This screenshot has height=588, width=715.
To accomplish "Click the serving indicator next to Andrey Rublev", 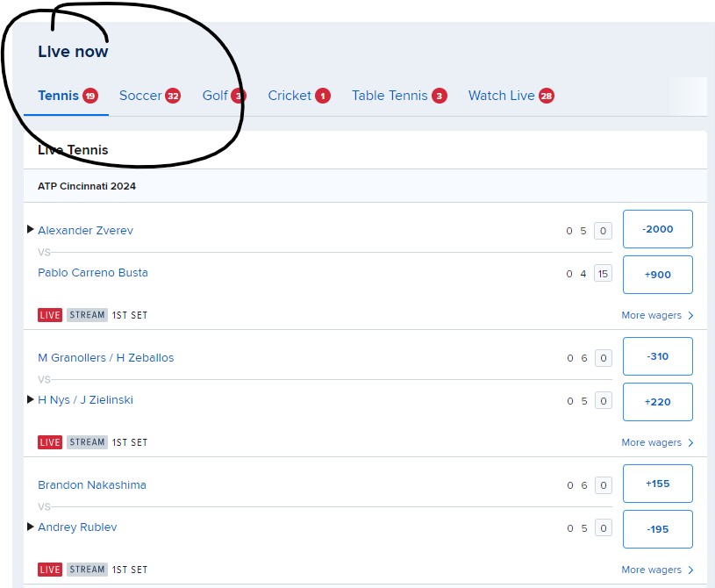I will click(30, 527).
